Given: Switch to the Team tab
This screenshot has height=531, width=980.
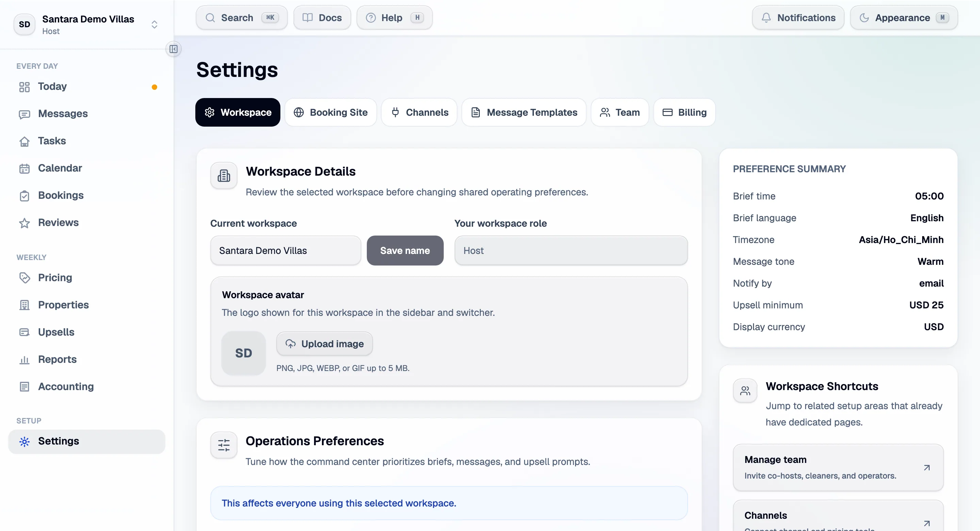Looking at the screenshot, I should coord(620,112).
